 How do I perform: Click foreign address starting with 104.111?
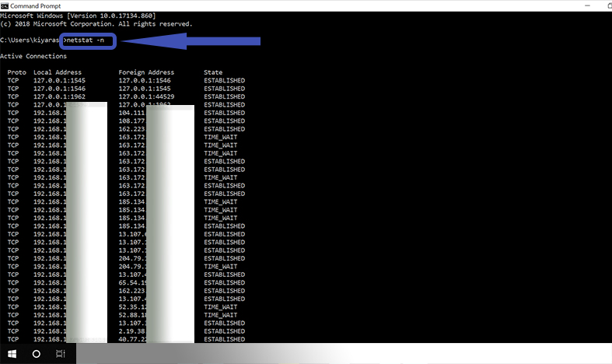tap(132, 113)
